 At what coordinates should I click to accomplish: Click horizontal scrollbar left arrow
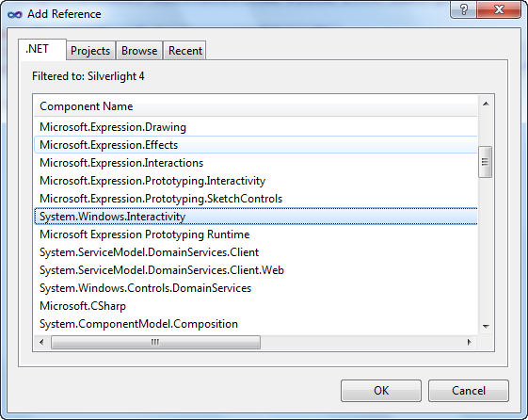tap(41, 342)
